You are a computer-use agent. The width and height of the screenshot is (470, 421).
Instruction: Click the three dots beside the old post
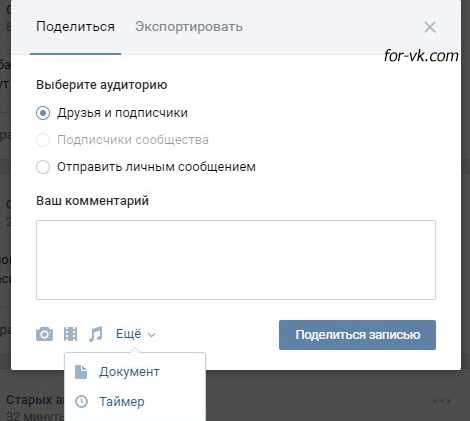pos(442,401)
